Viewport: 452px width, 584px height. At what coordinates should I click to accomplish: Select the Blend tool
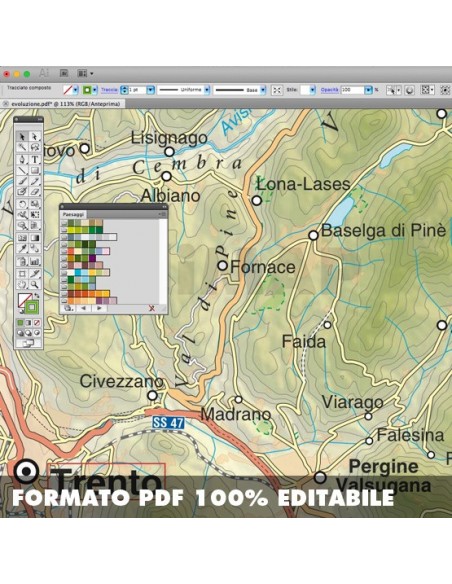pos(35,248)
